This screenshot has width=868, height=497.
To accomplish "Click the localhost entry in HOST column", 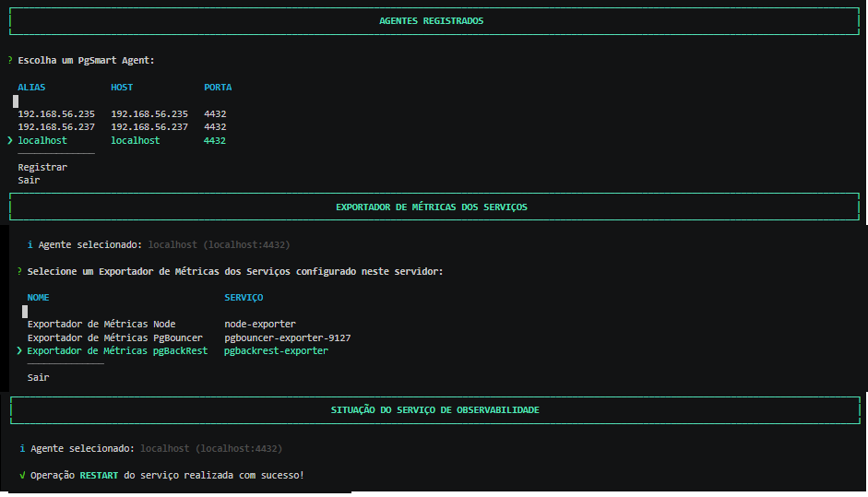I will (135, 140).
